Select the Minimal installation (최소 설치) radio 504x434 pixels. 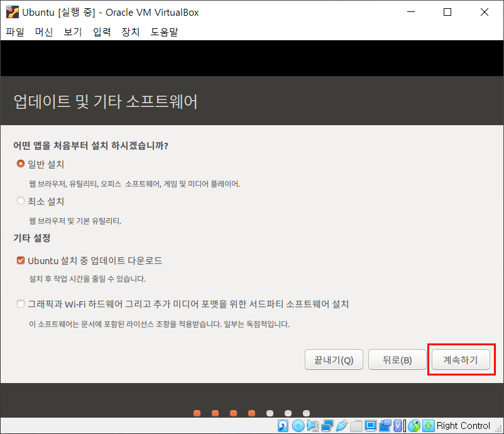21,201
